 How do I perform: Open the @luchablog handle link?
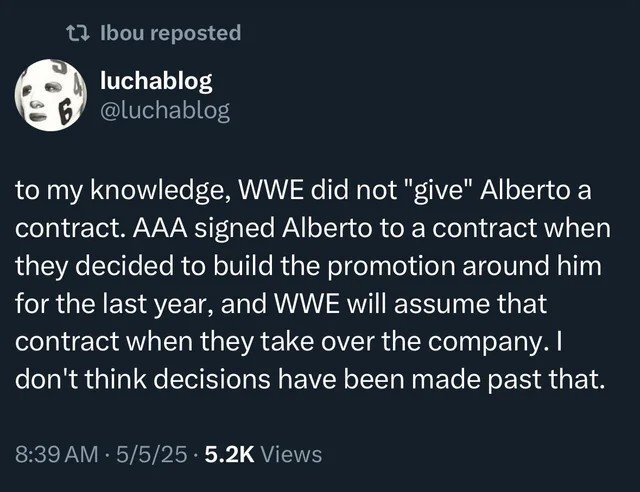pyautogui.click(x=165, y=111)
